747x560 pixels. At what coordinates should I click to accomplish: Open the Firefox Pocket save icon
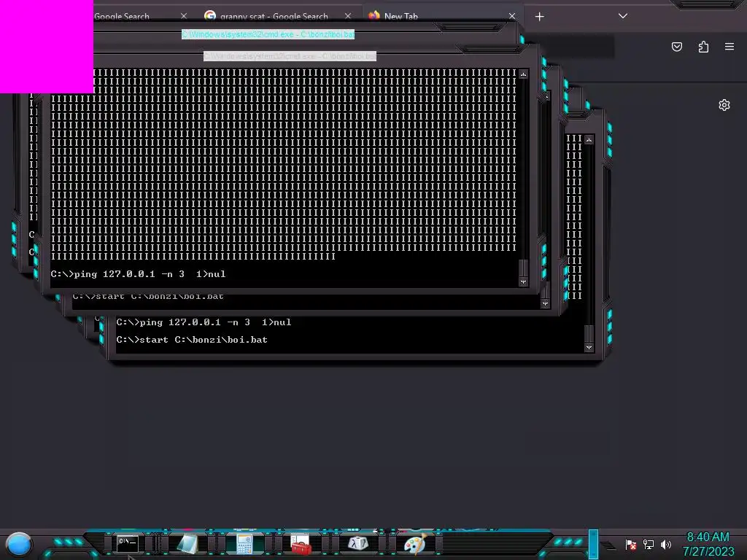click(x=677, y=47)
